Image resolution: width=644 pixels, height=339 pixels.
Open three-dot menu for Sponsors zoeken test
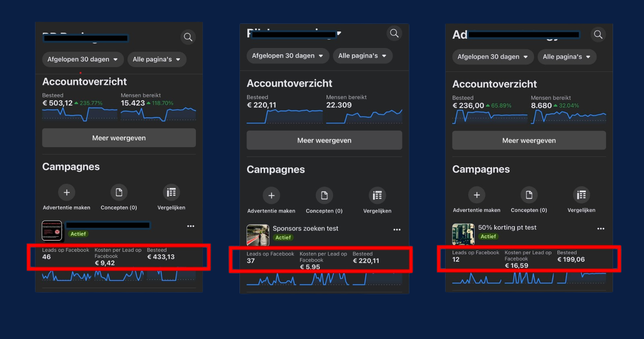click(397, 230)
